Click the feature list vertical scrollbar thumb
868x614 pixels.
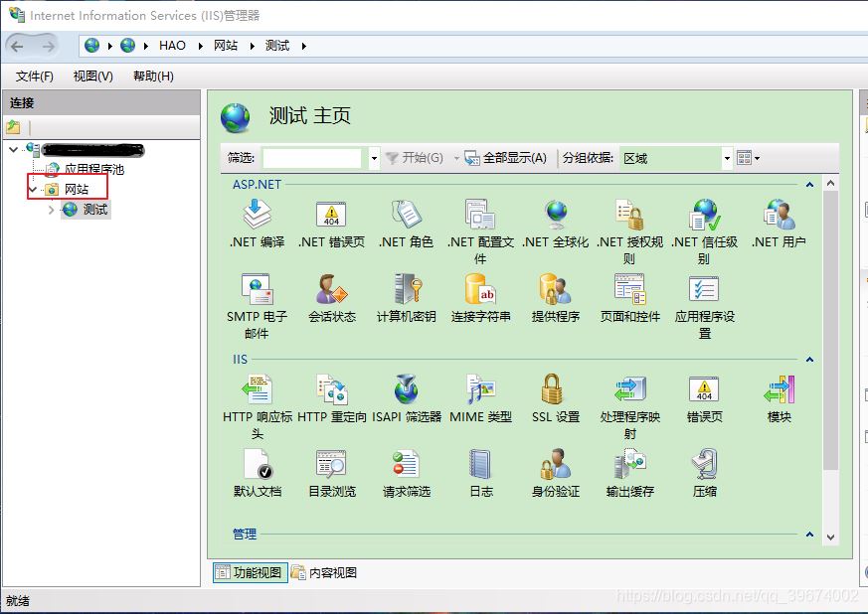[830, 331]
